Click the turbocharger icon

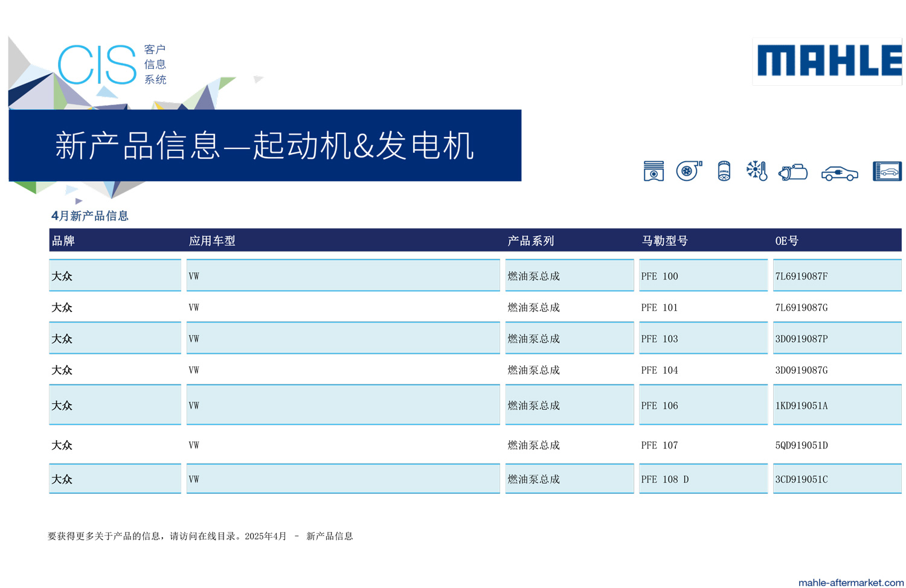(x=689, y=171)
